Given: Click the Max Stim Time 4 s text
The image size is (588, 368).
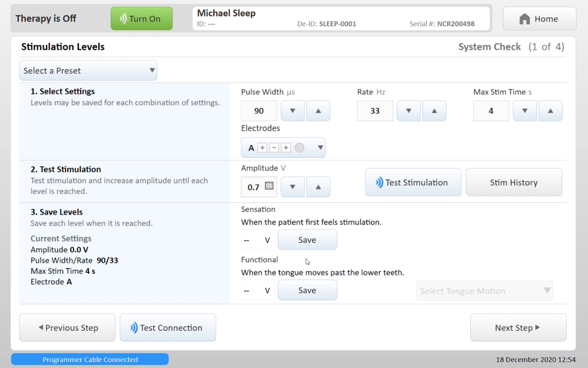Looking at the screenshot, I should (x=63, y=271).
